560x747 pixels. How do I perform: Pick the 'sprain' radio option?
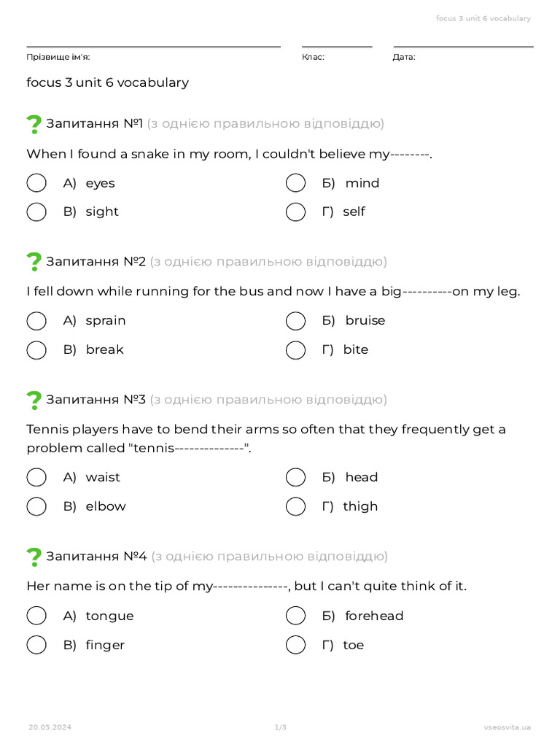point(36,321)
